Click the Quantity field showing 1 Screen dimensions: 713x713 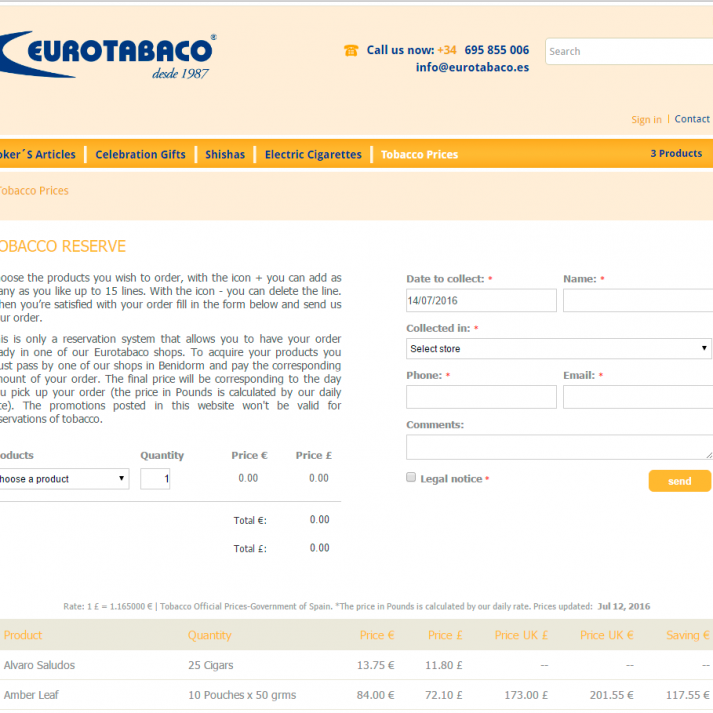point(155,479)
